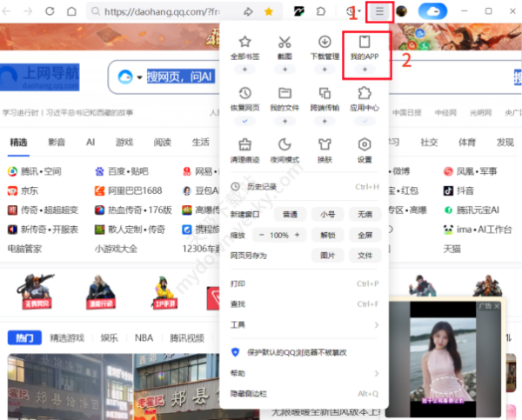Screen dimensions: 522x420
Task: Click the 截图 scissors screenshot icon
Action: [284, 43]
